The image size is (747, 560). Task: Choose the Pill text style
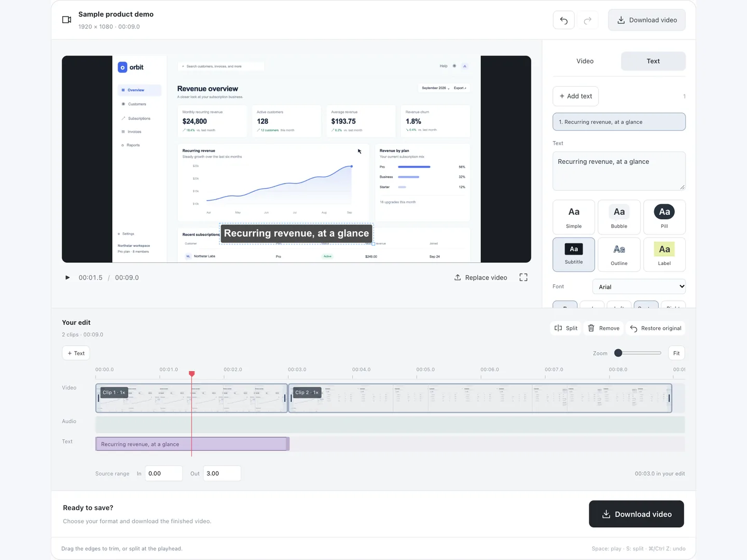(665, 217)
